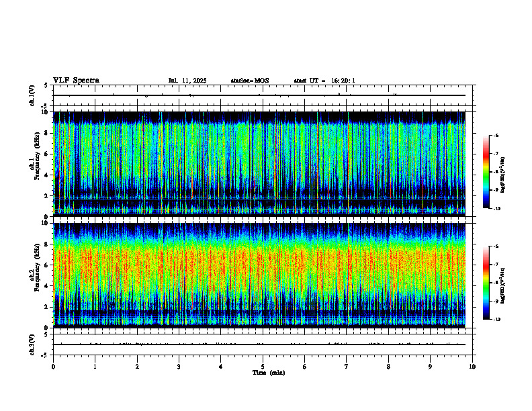532x411 pixels.
Task: Select the date label 'Jul 11, 2025'
Action: coord(187,81)
